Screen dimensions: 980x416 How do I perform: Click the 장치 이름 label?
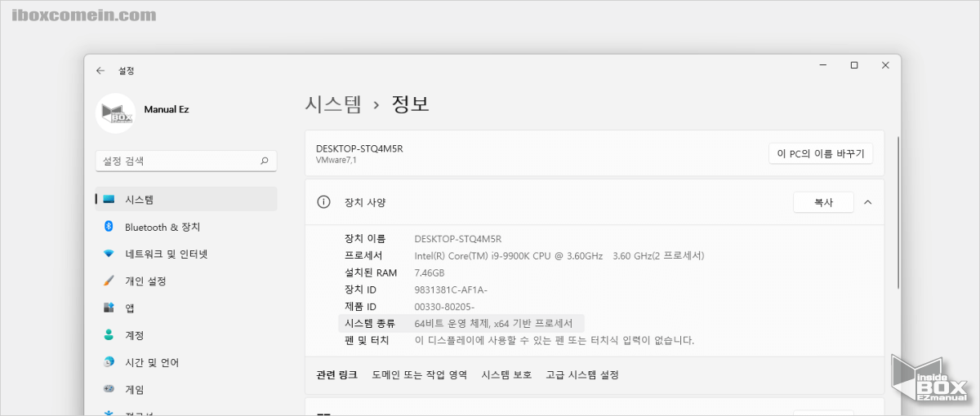click(365, 239)
